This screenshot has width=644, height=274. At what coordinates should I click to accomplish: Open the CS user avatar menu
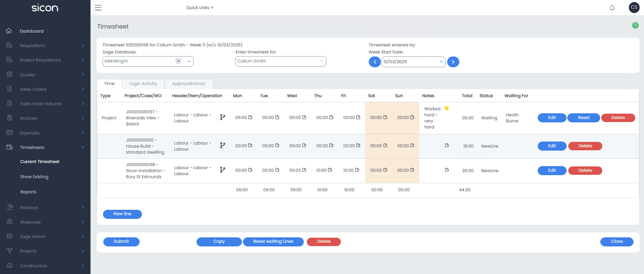(634, 7)
